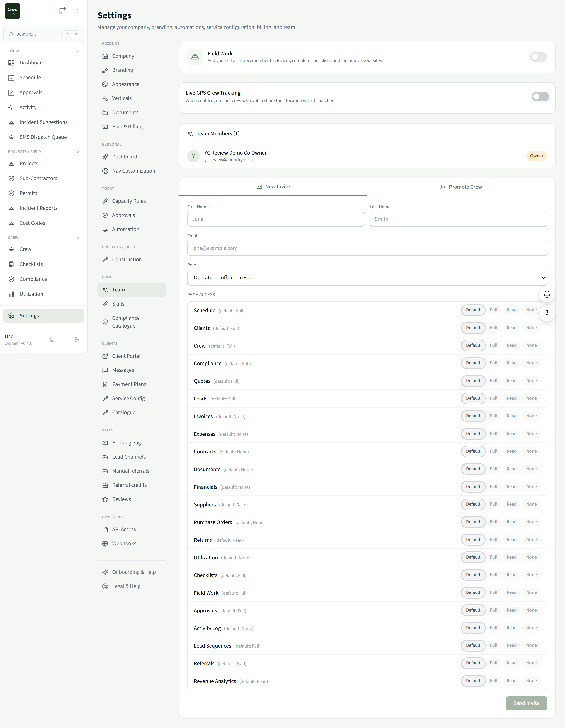Set Invoices access to Full

493,416
